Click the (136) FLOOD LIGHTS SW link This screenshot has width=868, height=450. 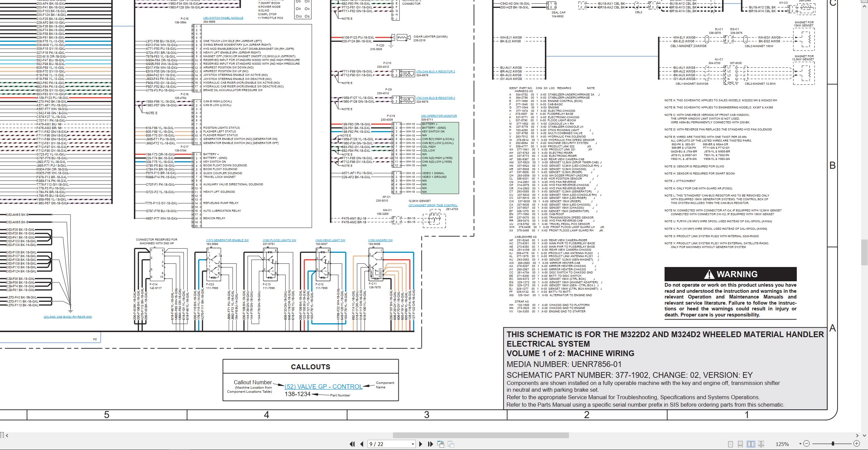click(x=279, y=240)
